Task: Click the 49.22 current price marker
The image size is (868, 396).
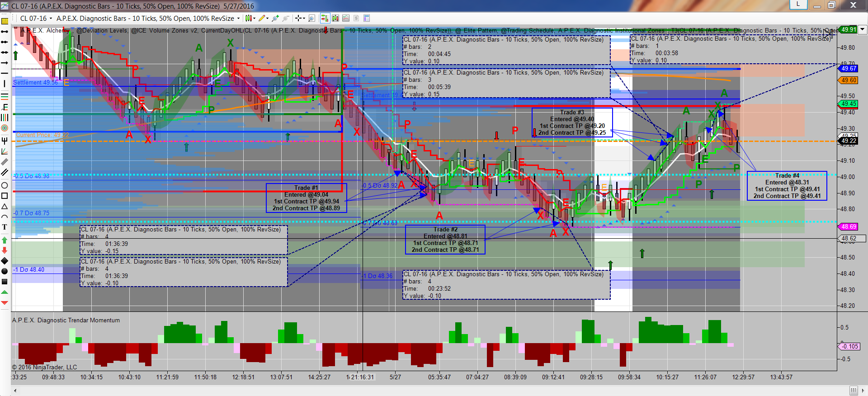Action: (849, 141)
